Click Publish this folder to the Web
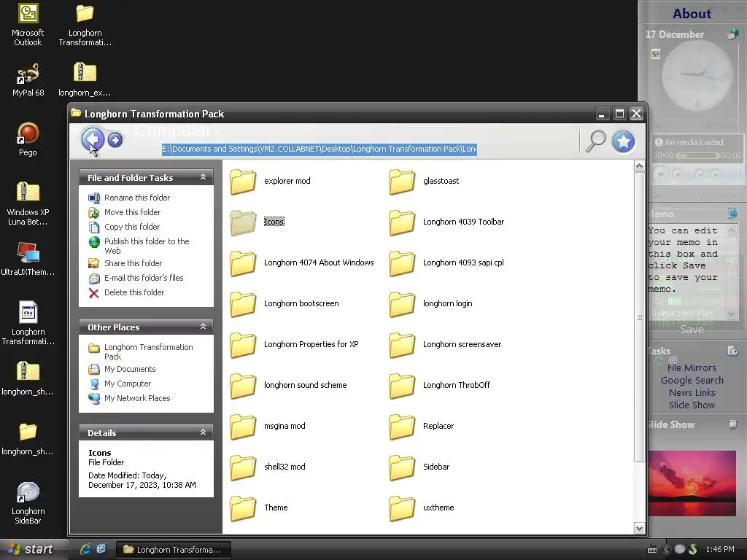The height and width of the screenshot is (560, 747). coord(139,246)
